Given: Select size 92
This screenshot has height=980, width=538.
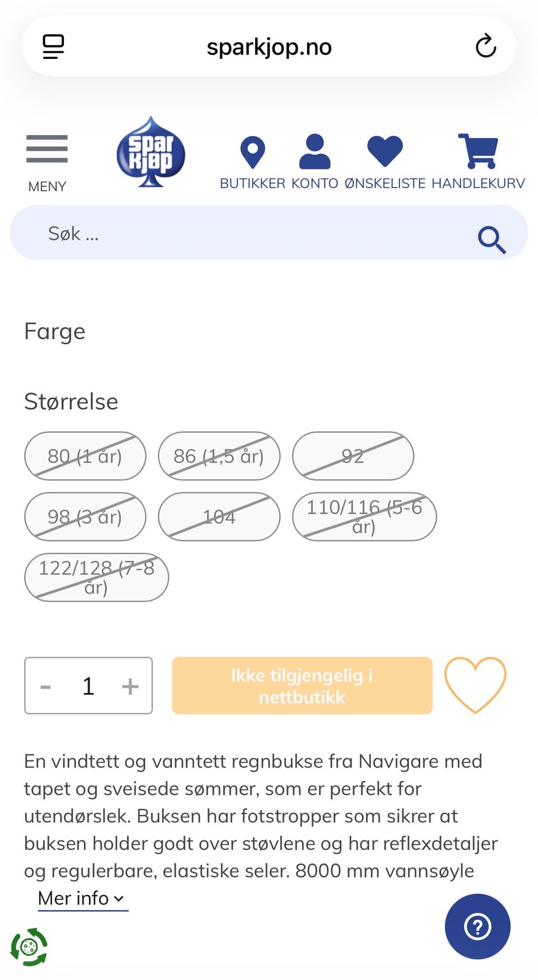Looking at the screenshot, I should tap(353, 456).
